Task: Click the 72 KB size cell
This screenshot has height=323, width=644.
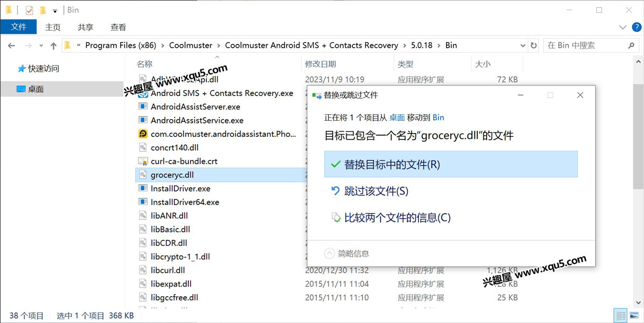Action: [507, 79]
